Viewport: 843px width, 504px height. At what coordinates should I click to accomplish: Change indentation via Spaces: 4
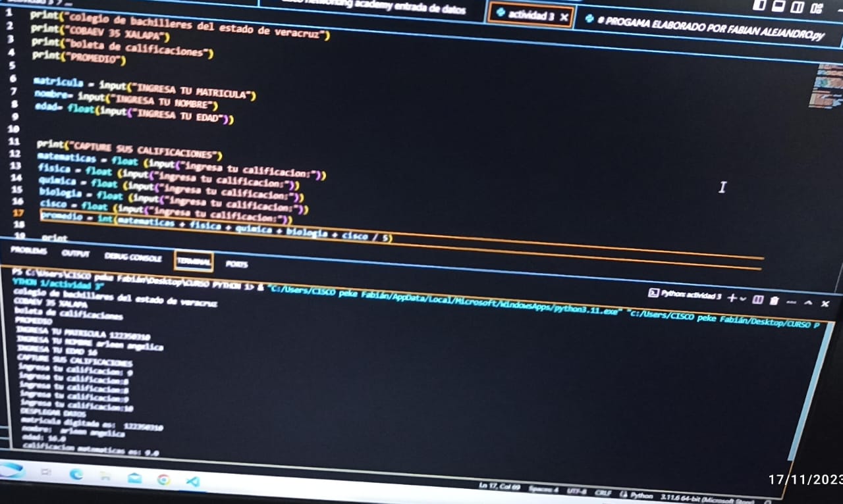click(x=543, y=490)
